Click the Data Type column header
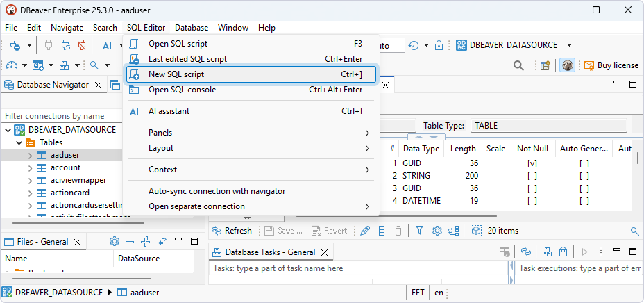644x303 pixels. point(421,149)
